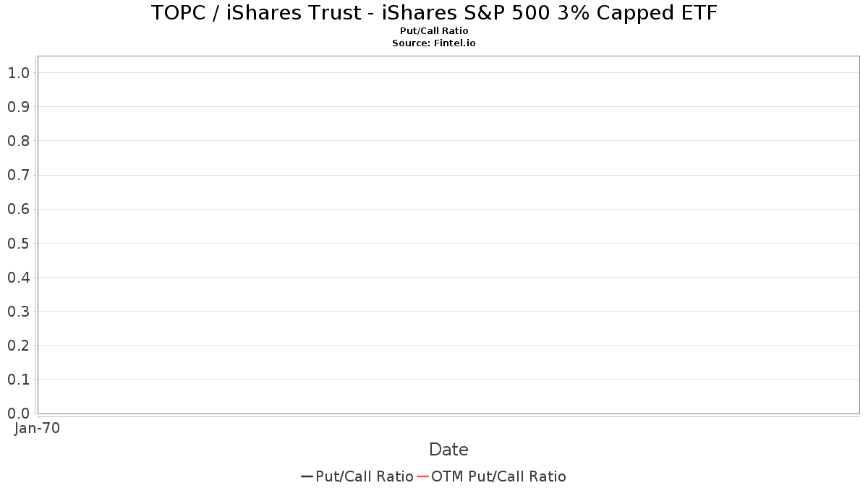868x488 pixels.
Task: Click the red OTM Put/Call Ratio line swatch
Action: click(422, 476)
